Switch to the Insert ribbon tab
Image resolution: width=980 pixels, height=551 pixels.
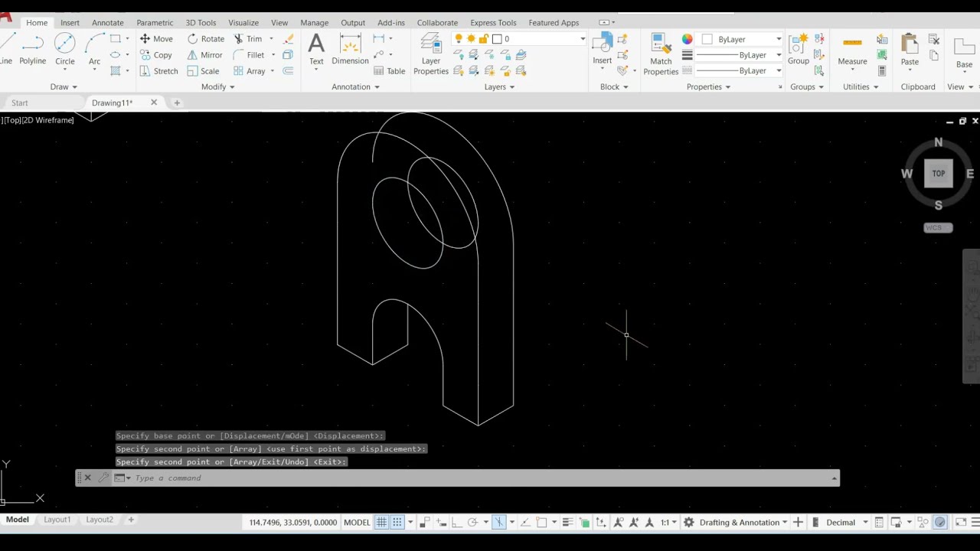[x=70, y=23]
